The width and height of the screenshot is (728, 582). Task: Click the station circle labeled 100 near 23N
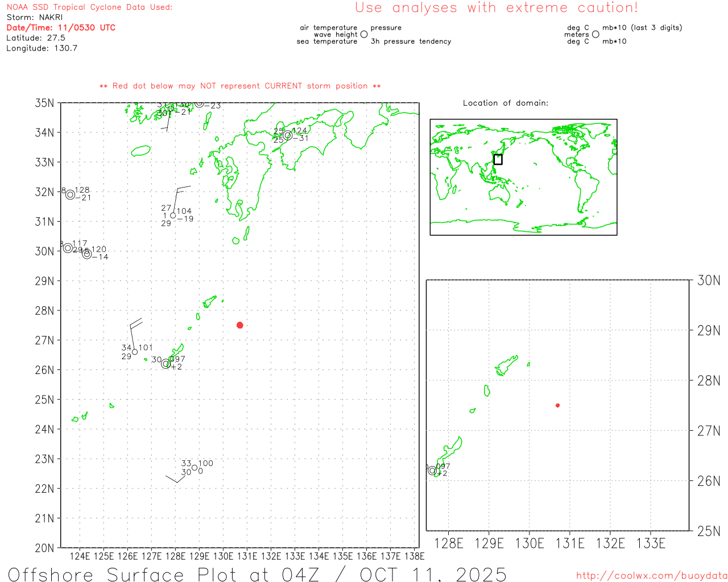195,468
